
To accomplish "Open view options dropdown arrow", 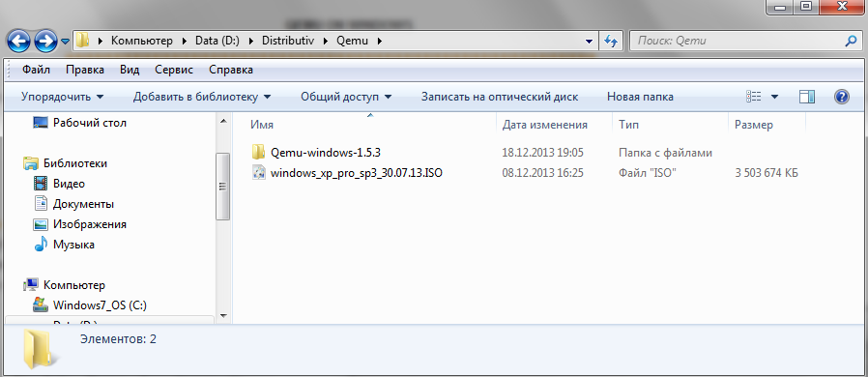I will [774, 97].
